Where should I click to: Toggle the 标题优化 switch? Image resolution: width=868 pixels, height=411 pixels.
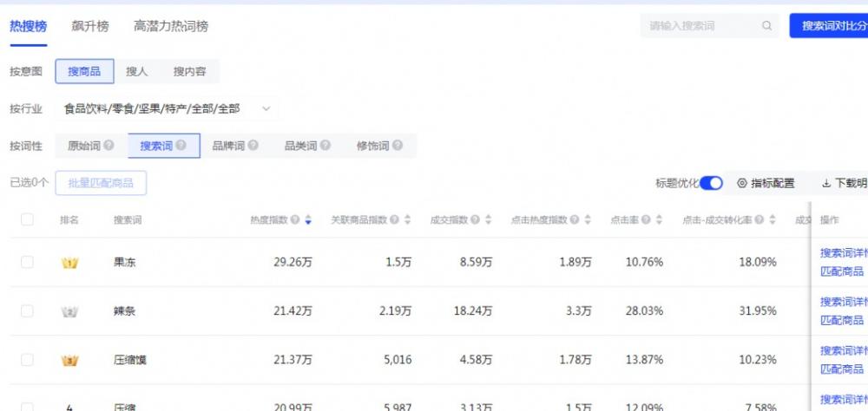712,183
